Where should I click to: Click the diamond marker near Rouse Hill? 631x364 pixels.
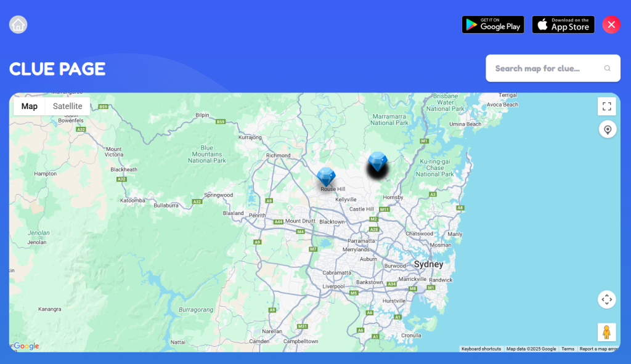coord(326,177)
